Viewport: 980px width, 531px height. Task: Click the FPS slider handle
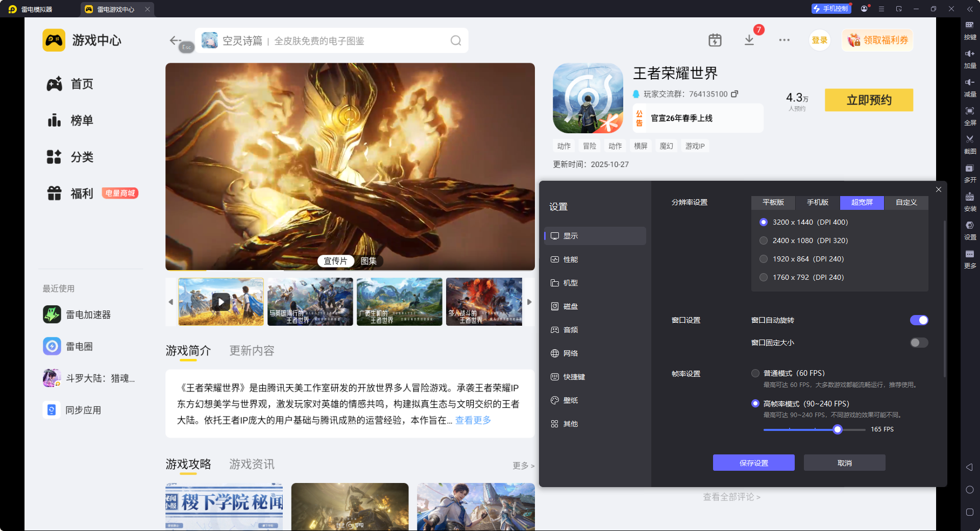pos(837,429)
